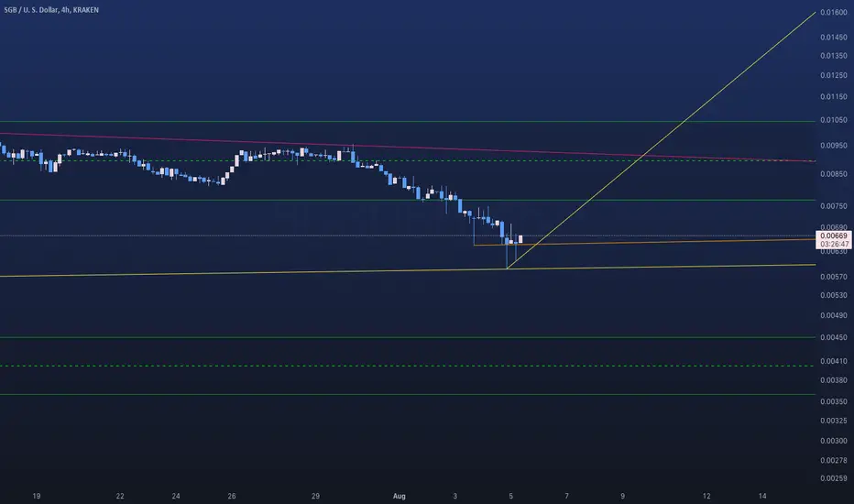
Task: Click the date label 12 on time axis
Action: [x=706, y=496]
